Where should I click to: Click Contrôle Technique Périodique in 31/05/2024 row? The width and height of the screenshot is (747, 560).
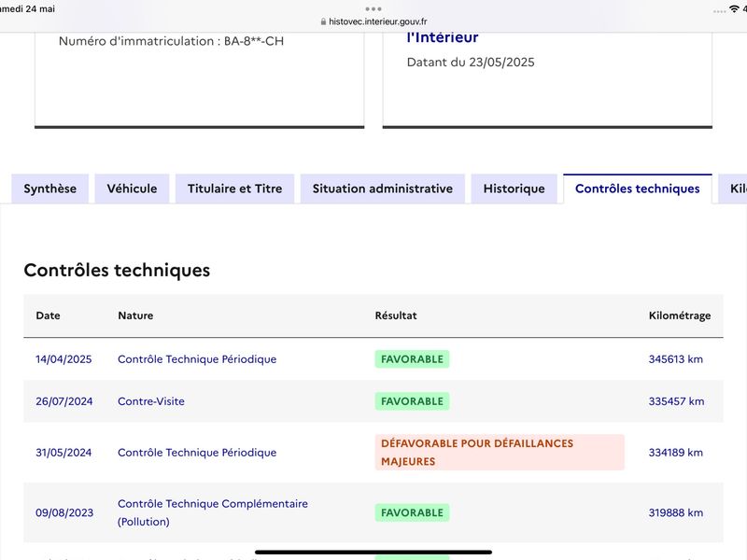[x=197, y=453]
